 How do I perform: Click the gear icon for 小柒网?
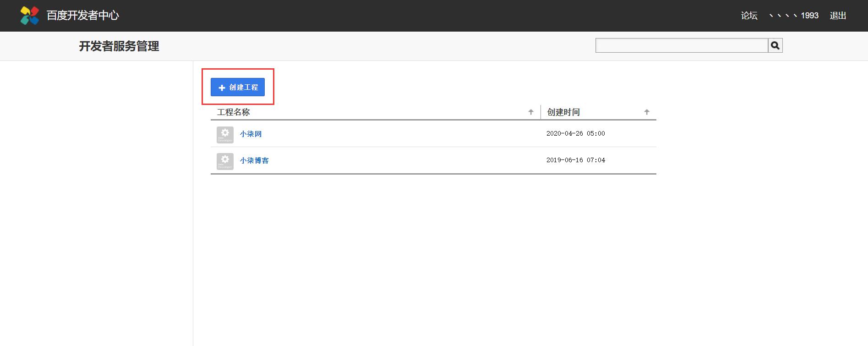tap(225, 135)
